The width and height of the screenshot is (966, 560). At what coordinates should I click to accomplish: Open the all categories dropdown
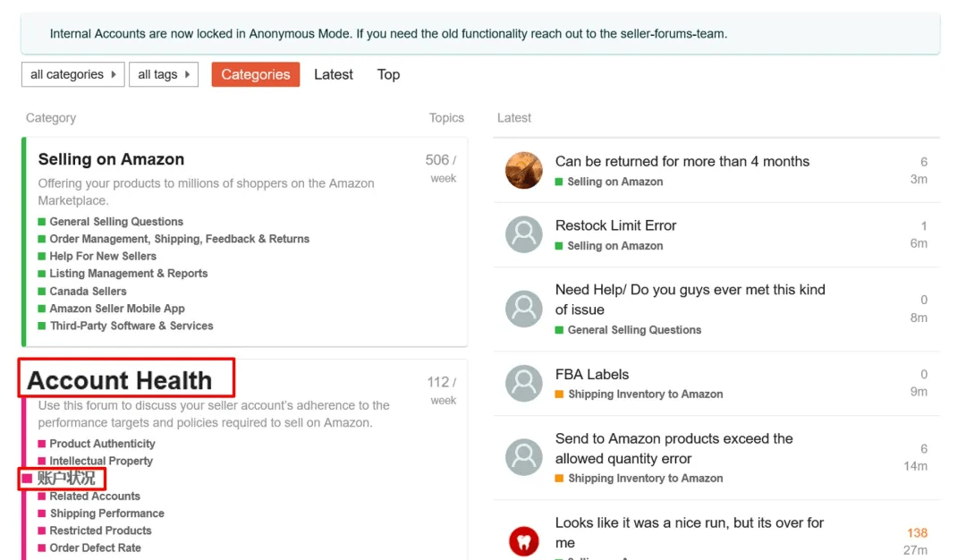72,74
